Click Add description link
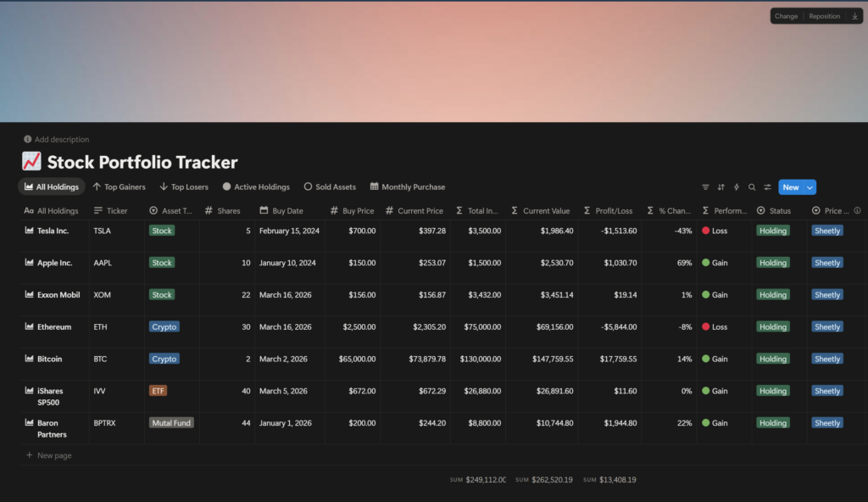 point(57,140)
